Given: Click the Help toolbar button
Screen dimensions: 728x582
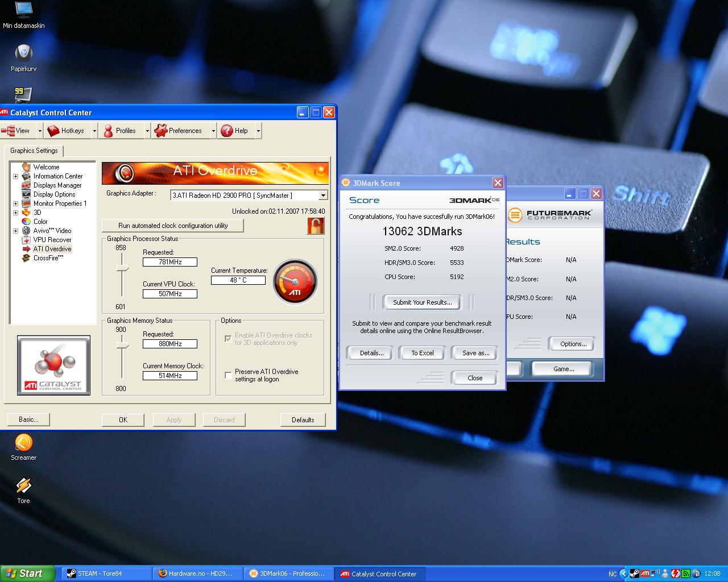Looking at the screenshot, I should [235, 131].
